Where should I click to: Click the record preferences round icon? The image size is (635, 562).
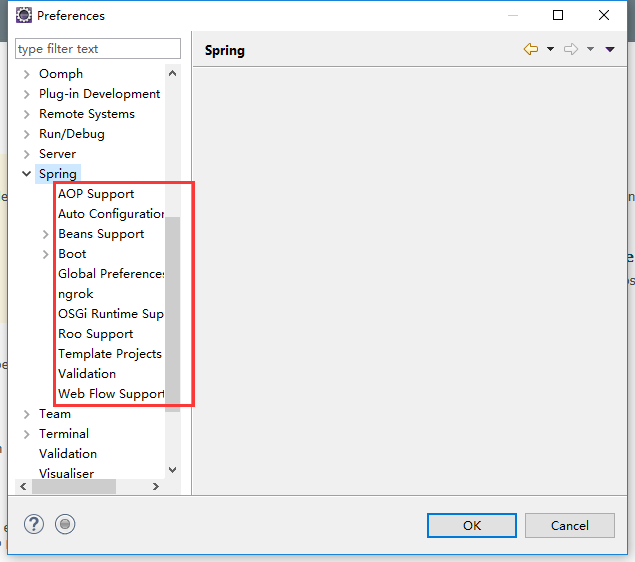(x=65, y=524)
